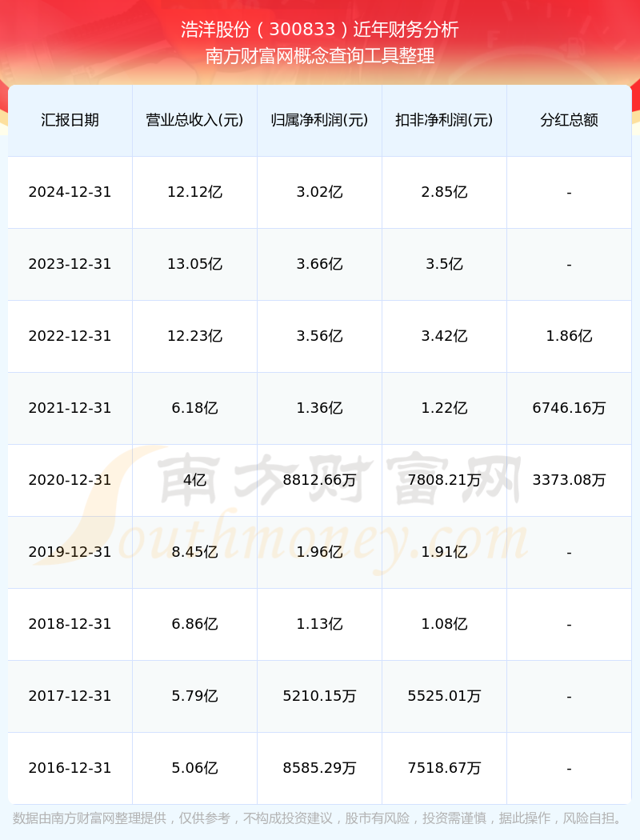Viewport: 640px width, 840px height.
Task: Click net profit 1.13亿
Action: [x=320, y=624]
